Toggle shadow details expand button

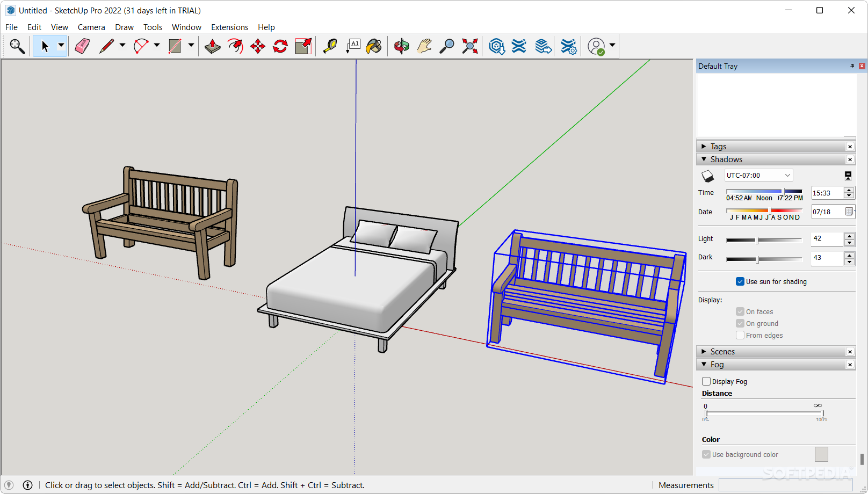click(x=848, y=176)
